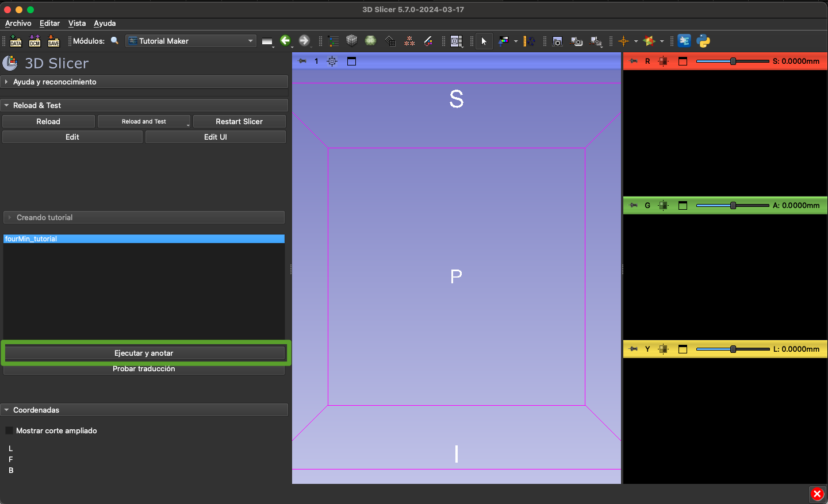Click the scene view capture camera icon

(x=577, y=41)
